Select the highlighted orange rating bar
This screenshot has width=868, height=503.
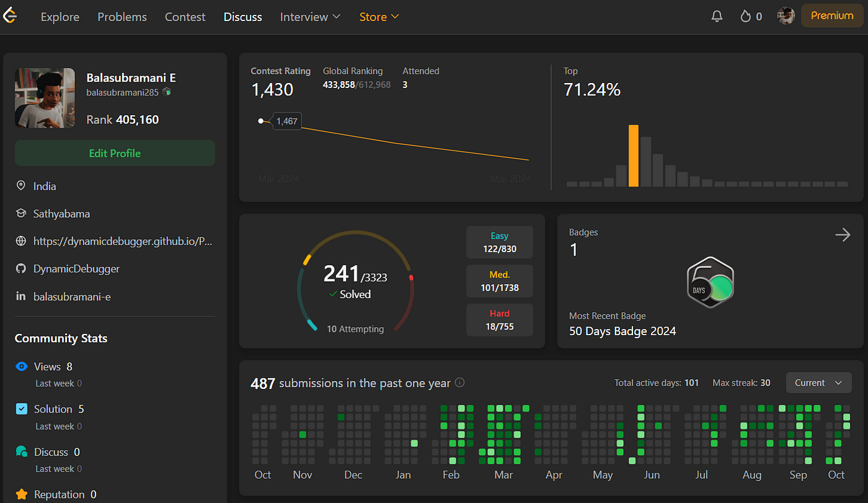[634, 155]
